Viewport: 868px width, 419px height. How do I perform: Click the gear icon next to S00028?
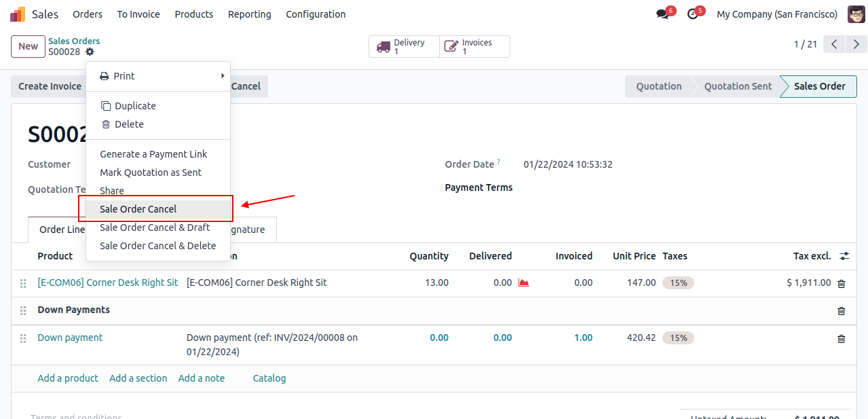coord(90,52)
